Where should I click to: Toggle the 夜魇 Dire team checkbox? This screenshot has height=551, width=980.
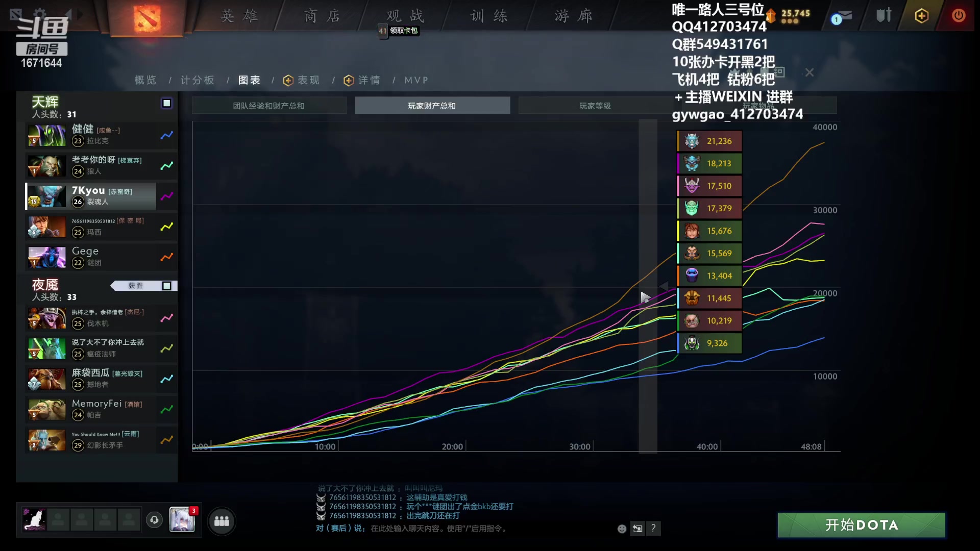tap(166, 286)
